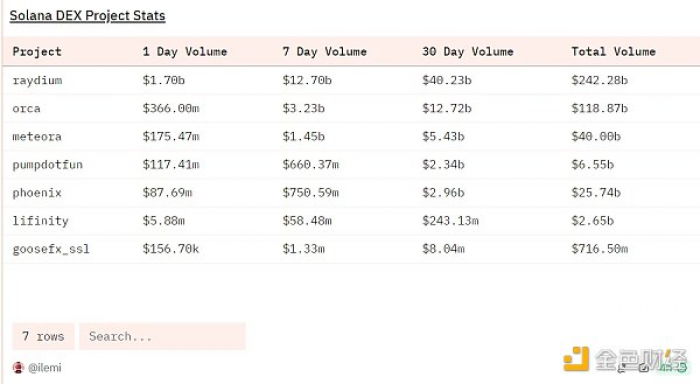
Task: Select the raydium project row
Action: pyautogui.click(x=351, y=80)
